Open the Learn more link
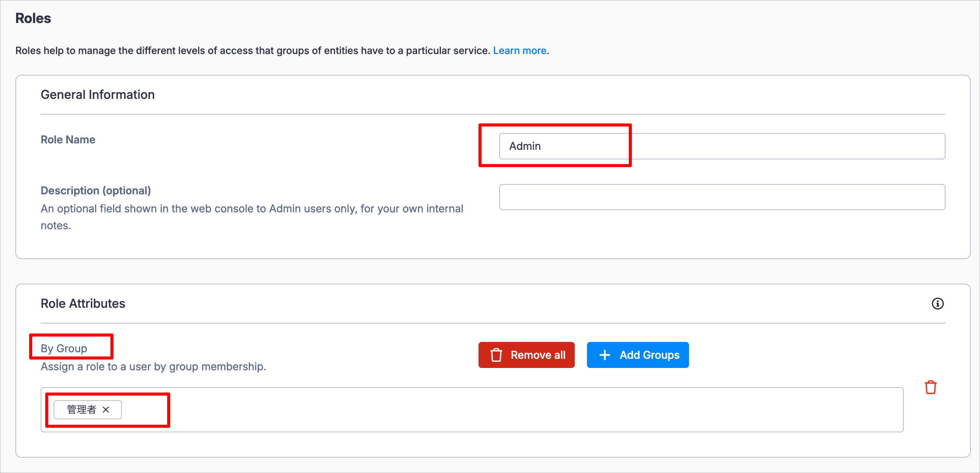 pos(520,51)
